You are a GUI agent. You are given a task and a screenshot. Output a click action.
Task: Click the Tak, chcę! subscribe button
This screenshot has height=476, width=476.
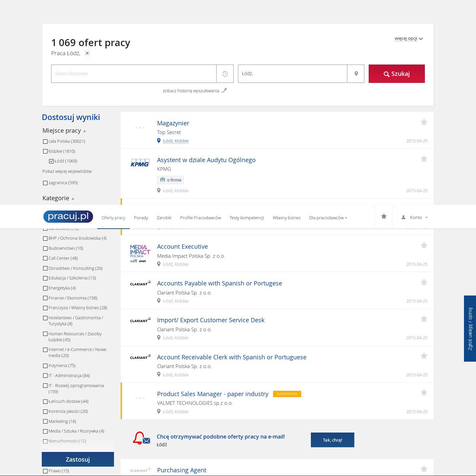point(333,440)
